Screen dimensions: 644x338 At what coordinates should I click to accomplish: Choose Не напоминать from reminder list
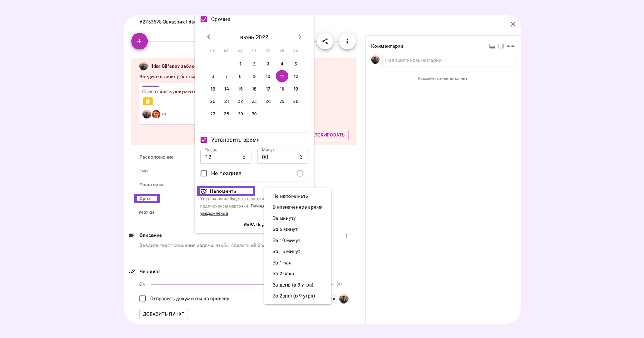(290, 196)
